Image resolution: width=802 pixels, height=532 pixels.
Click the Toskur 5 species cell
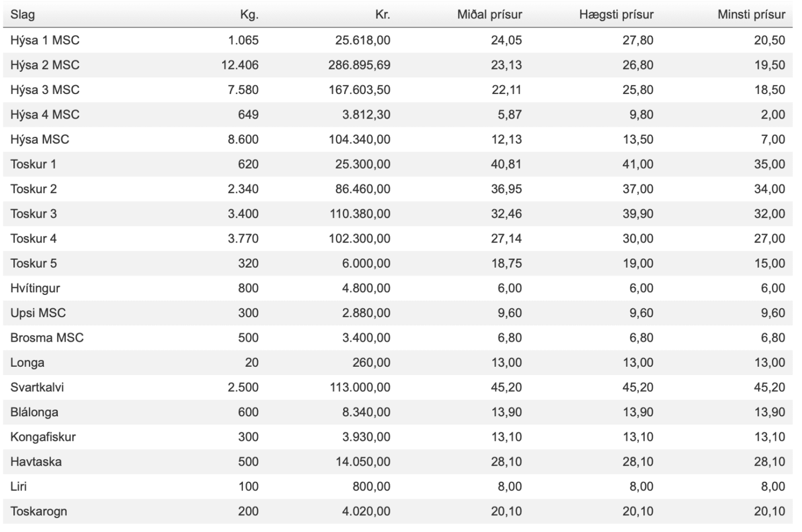[x=33, y=263]
